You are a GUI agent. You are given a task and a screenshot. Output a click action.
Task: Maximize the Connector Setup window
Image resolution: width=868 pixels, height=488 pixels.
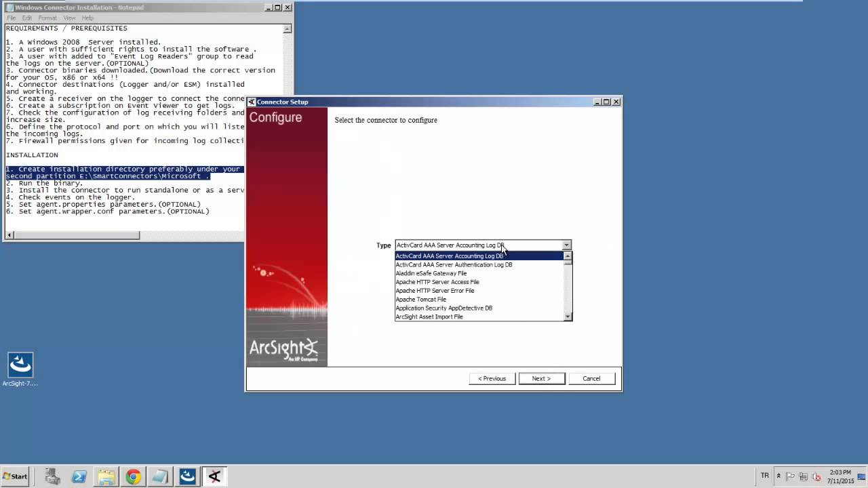(x=606, y=102)
